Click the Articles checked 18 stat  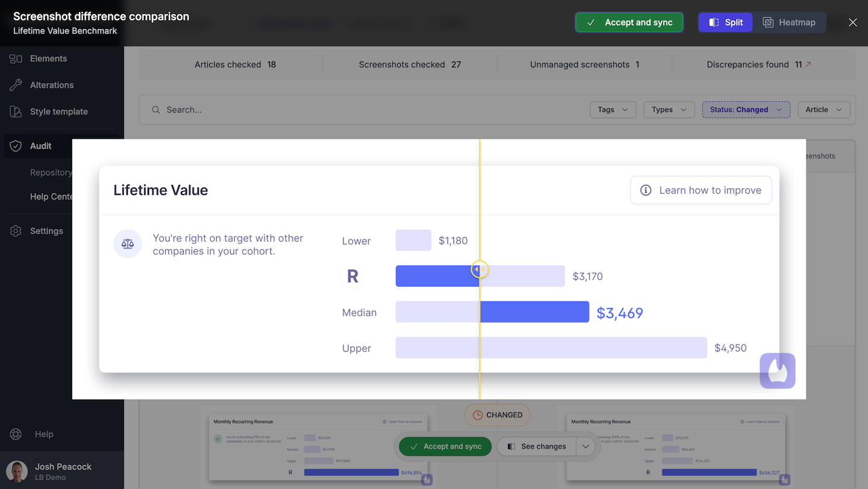coord(235,65)
